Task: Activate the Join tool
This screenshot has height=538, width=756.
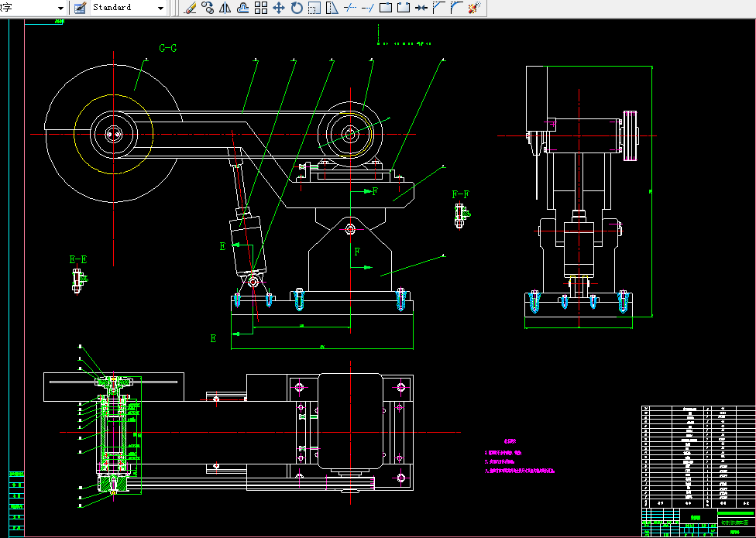Action: 421,8
